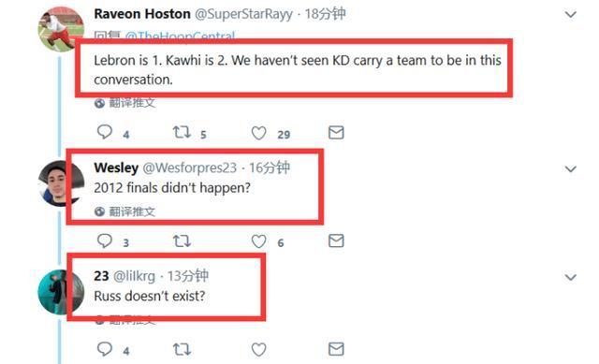
Task: Retweet the Russ doesn't exist tweet
Action: coord(182,349)
